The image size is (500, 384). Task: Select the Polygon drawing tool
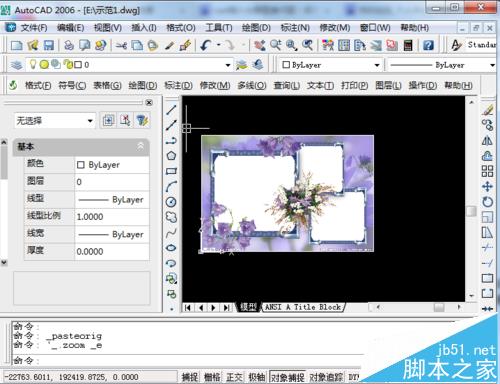(x=171, y=156)
